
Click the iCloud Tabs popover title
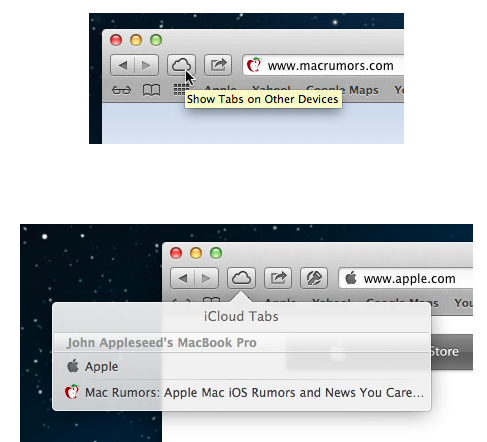(x=241, y=316)
